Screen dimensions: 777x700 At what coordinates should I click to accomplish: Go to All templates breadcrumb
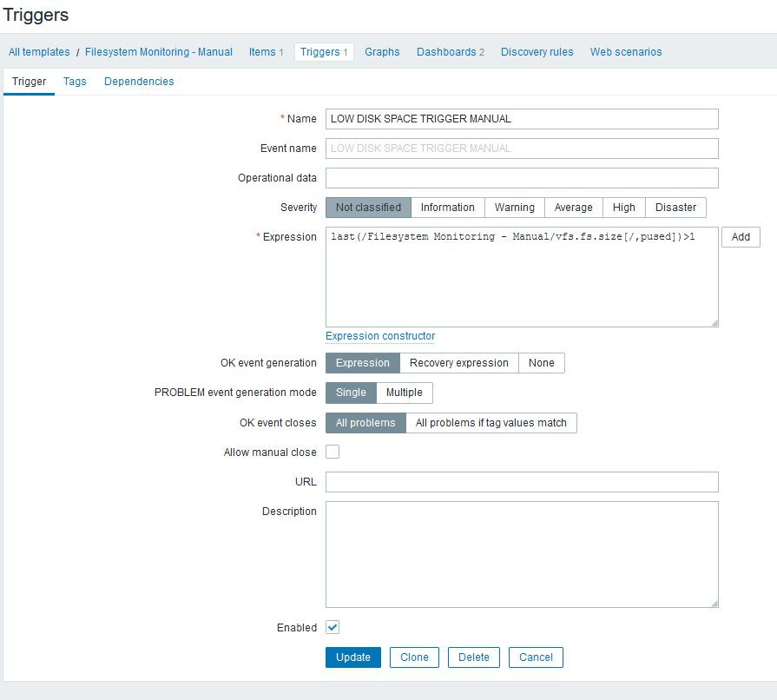tap(39, 52)
